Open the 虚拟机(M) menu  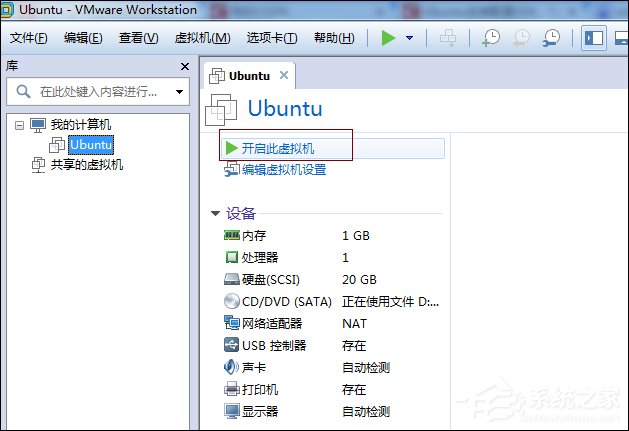click(203, 38)
